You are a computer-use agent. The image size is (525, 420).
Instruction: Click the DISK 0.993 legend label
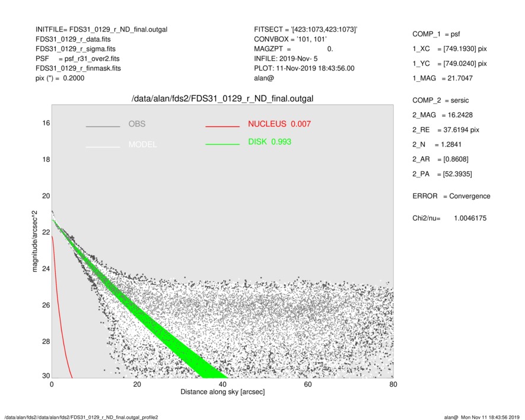pos(269,142)
